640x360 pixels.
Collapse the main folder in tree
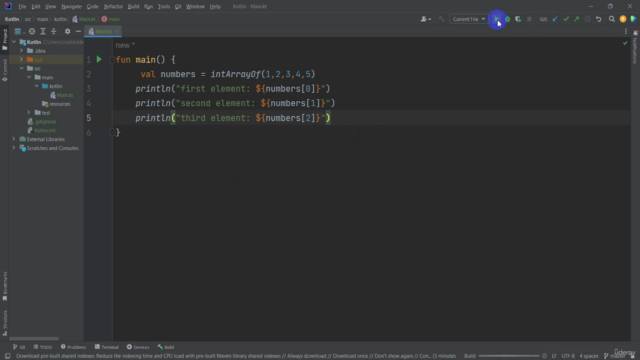pos(29,77)
